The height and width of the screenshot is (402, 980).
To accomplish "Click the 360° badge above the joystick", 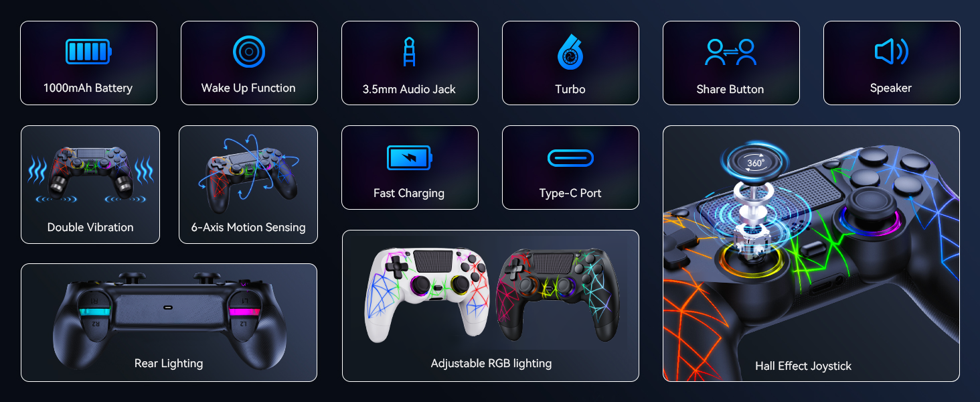I will (x=755, y=162).
